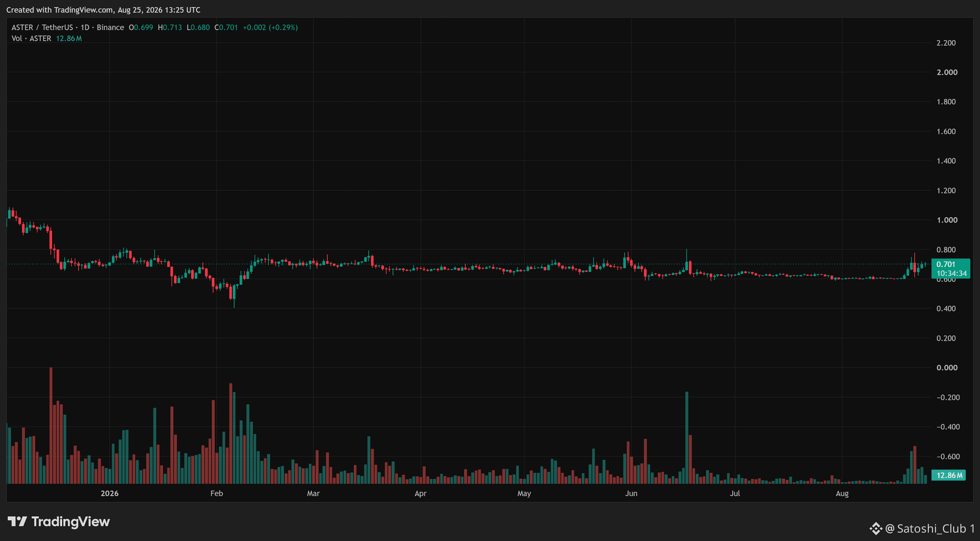This screenshot has width=980, height=541.
Task: Click the Jun label on time axis
Action: tap(631, 494)
